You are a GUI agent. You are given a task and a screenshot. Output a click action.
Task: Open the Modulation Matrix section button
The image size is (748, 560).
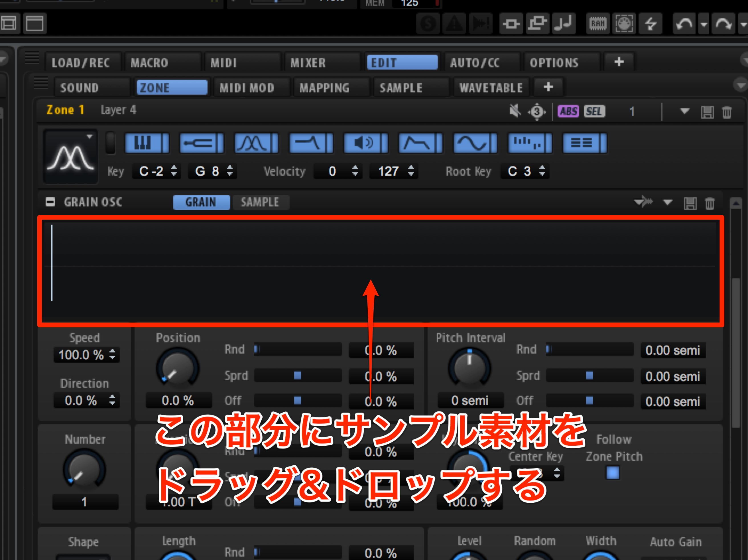tap(585, 143)
